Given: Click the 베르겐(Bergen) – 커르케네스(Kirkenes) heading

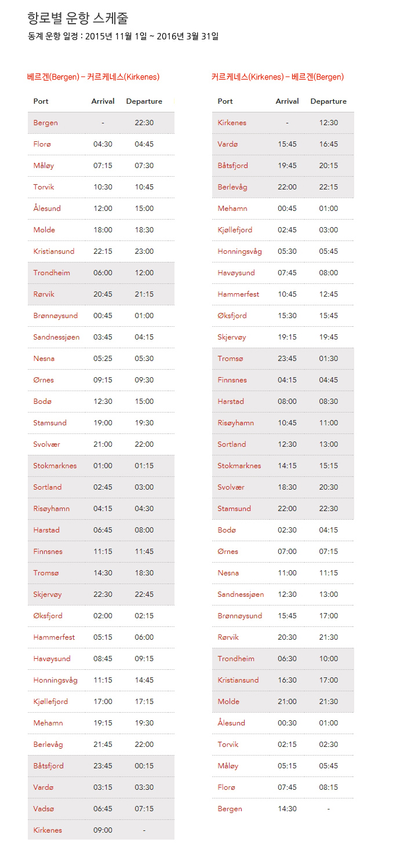Looking at the screenshot, I should [x=93, y=77].
